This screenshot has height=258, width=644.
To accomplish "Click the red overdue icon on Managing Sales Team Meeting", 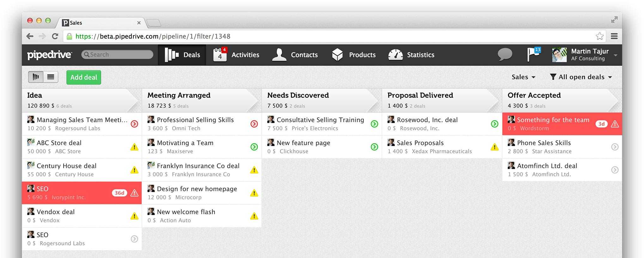I will 134,124.
